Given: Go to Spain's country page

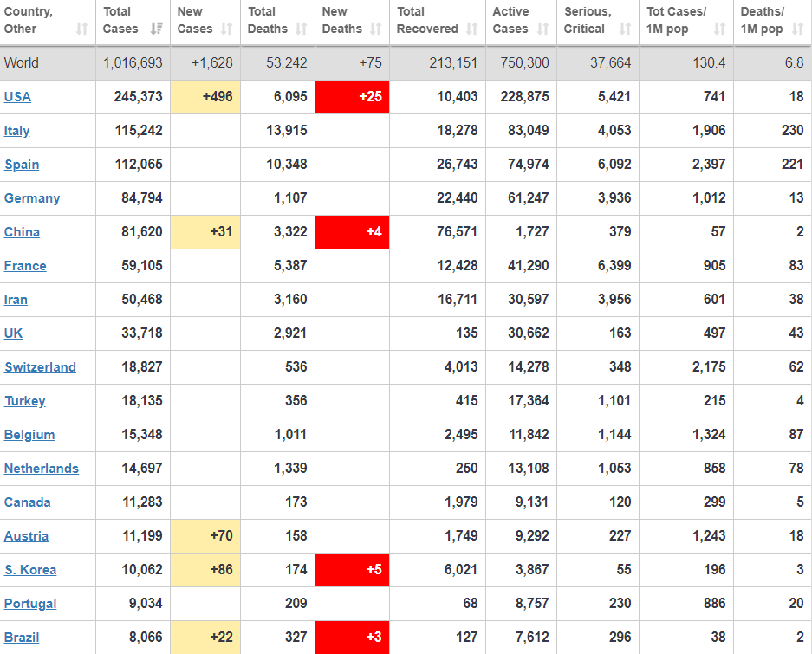Looking at the screenshot, I should click(x=22, y=165).
